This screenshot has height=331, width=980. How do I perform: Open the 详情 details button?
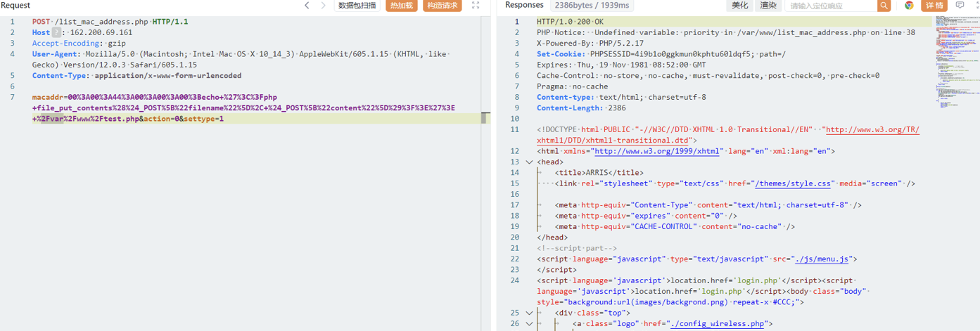coord(935,6)
